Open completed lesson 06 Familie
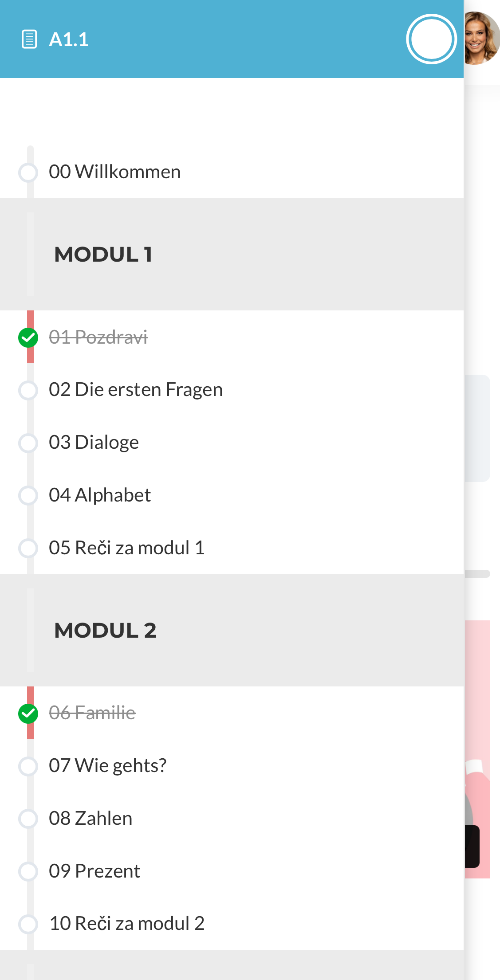This screenshot has width=500, height=980. (92, 713)
